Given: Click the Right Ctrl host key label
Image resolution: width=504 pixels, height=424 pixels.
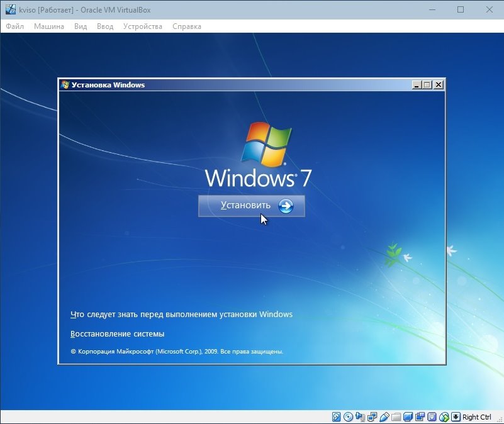Looking at the screenshot, I should 477,417.
